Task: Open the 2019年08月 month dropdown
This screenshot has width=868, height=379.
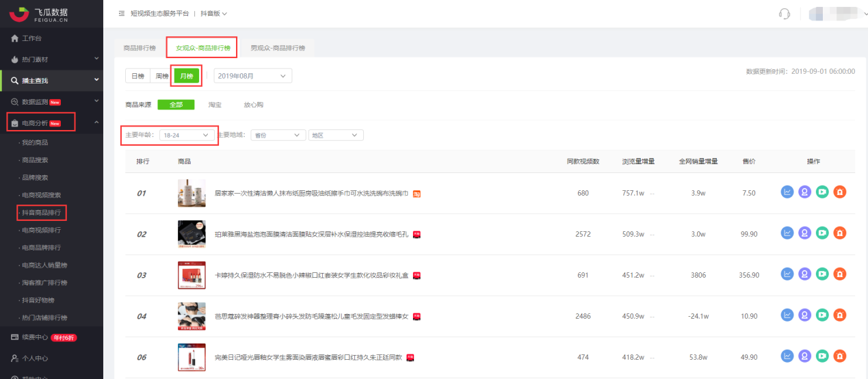Action: pyautogui.click(x=253, y=76)
